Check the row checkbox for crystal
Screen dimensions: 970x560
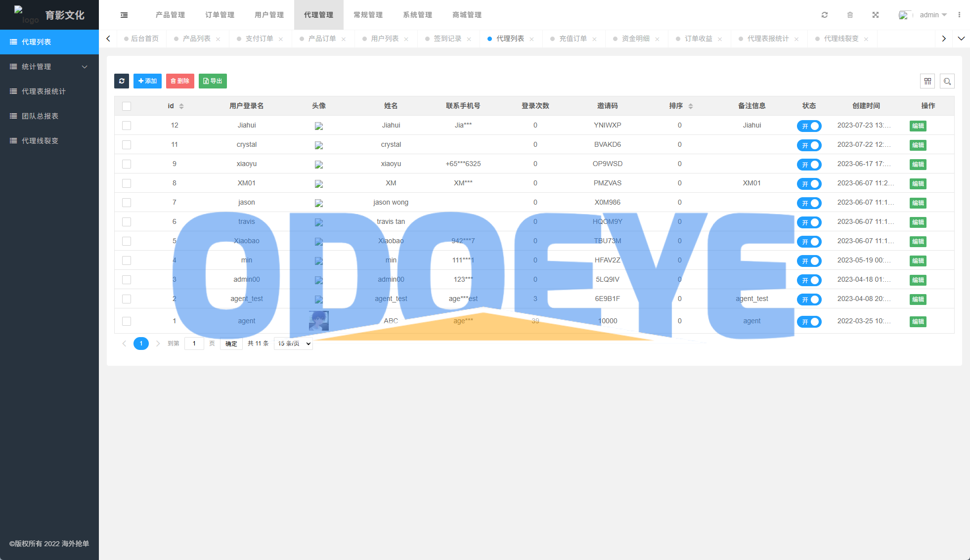127,145
